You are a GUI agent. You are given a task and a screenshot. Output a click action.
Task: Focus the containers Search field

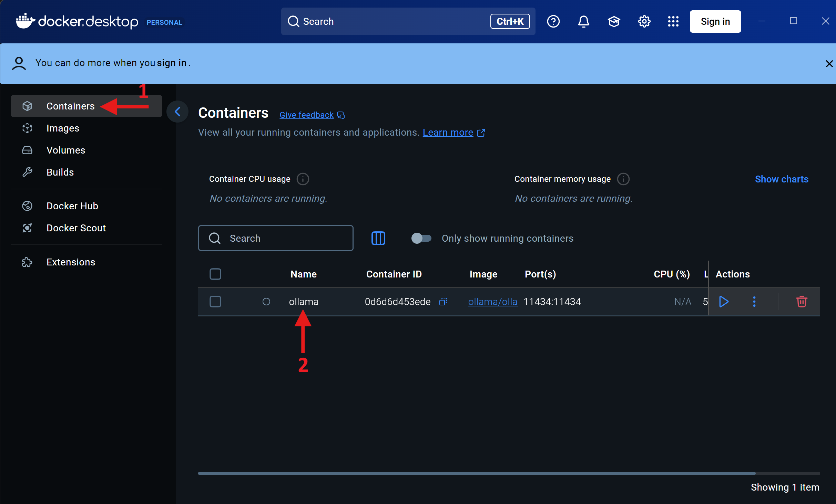[276, 238]
